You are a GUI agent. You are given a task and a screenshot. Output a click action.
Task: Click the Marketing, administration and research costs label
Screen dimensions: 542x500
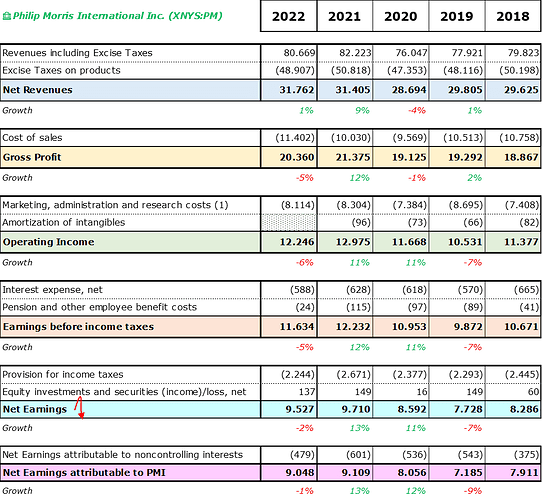point(115,205)
